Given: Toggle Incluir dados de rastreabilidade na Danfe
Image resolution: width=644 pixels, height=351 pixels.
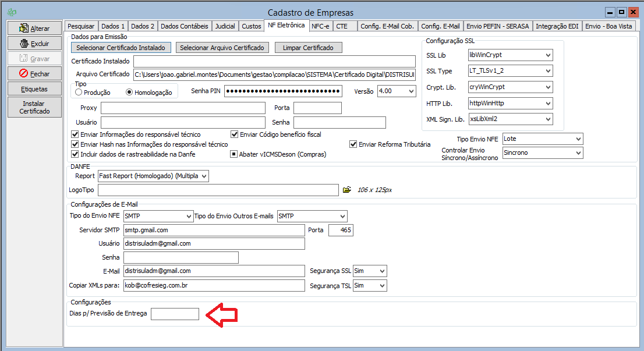Looking at the screenshot, I should point(75,154).
